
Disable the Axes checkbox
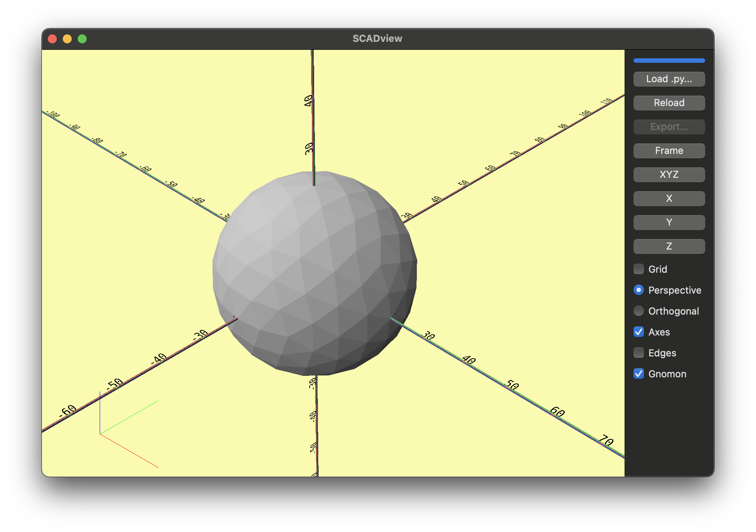point(638,332)
